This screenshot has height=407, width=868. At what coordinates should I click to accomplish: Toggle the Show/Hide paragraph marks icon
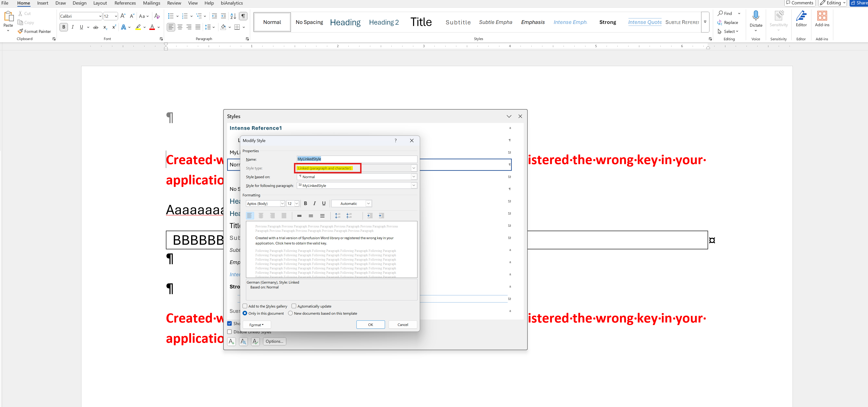243,16
